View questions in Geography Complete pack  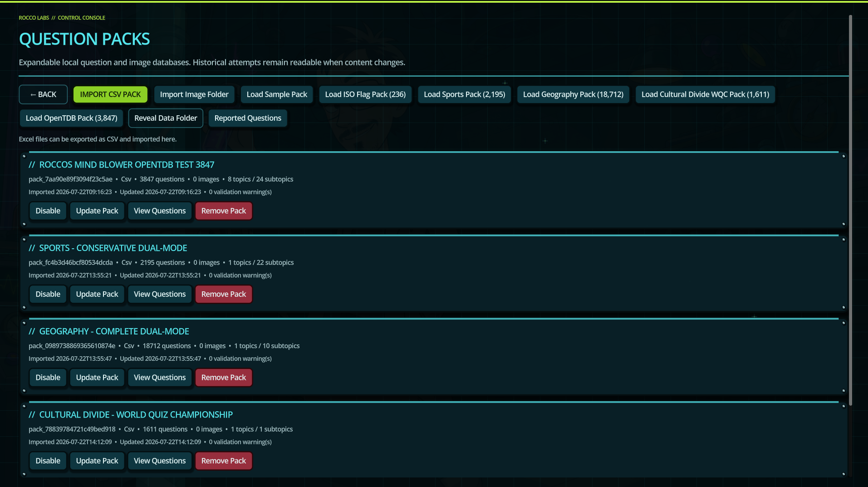160,378
